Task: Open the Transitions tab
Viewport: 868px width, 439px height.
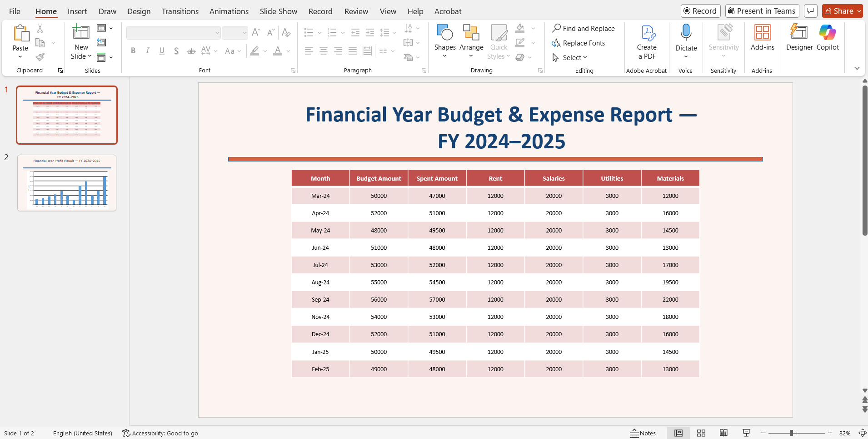Action: pos(180,11)
